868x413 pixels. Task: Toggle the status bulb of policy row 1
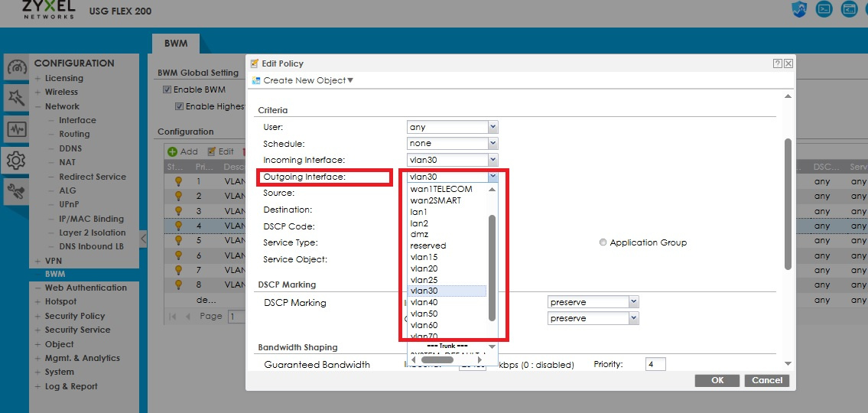tap(178, 181)
